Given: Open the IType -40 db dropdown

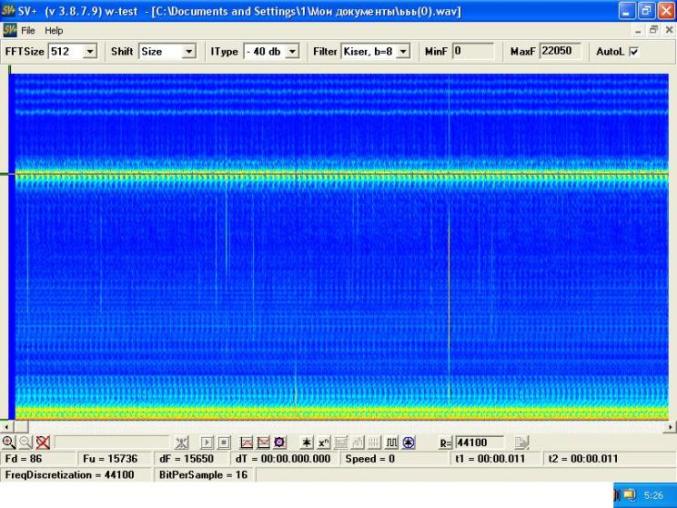Looking at the screenshot, I should click(x=292, y=51).
